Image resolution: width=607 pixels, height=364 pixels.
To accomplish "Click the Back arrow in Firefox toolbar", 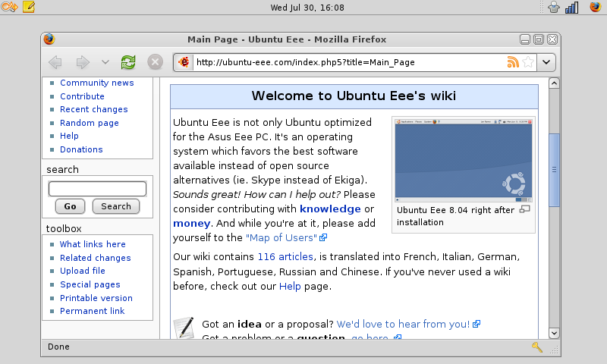I will tap(55, 62).
